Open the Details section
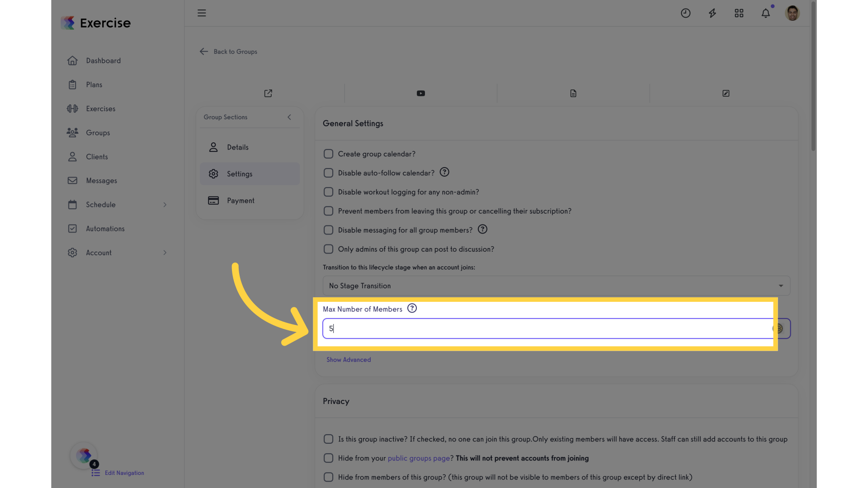The image size is (868, 488). 250,147
